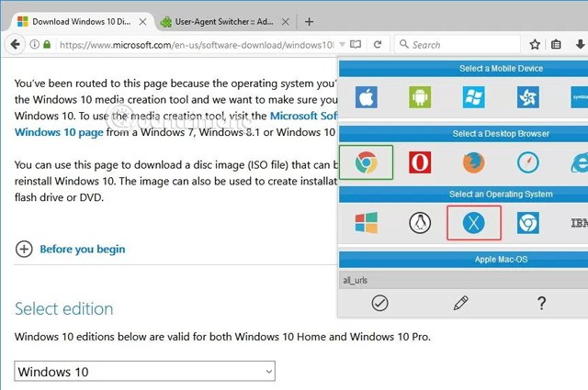The image size is (588, 390).
Task: Open a new tab with plus button
Action: 309,21
